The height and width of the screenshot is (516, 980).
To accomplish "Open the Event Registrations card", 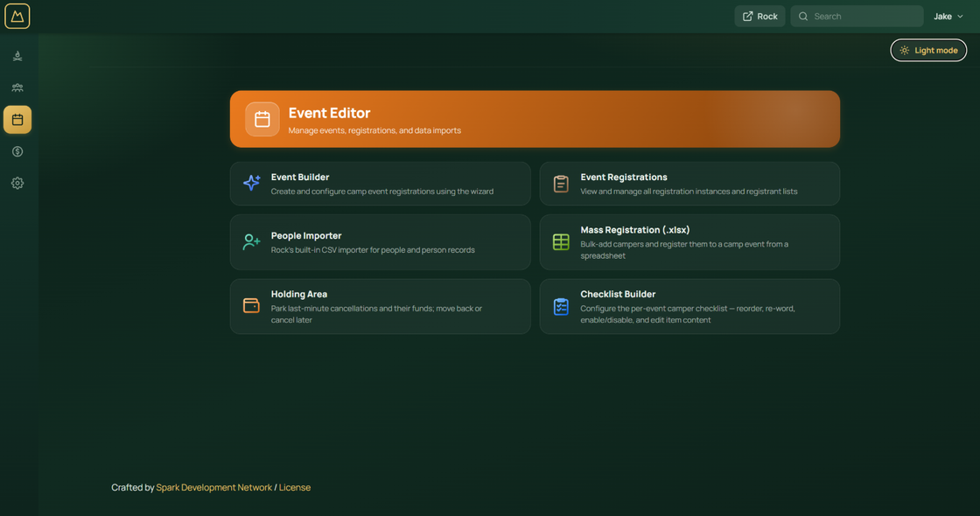I will (x=689, y=184).
